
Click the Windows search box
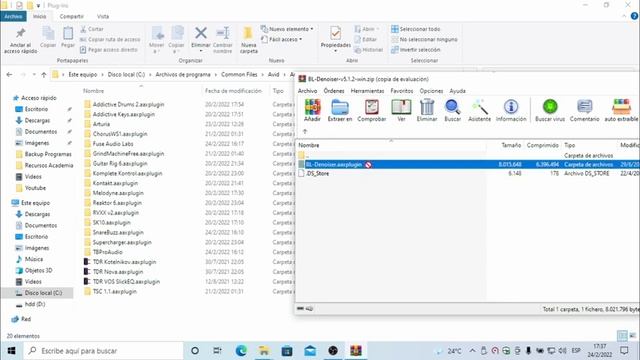point(103,351)
